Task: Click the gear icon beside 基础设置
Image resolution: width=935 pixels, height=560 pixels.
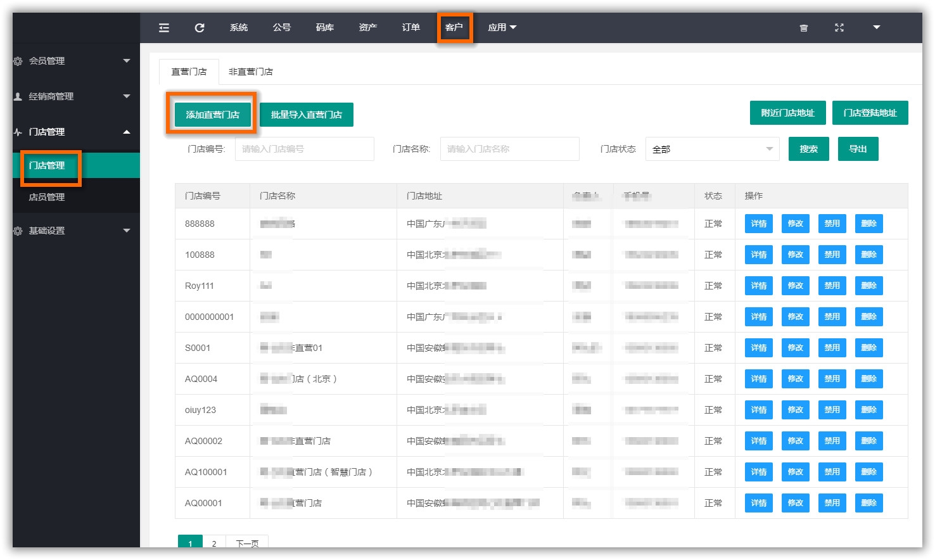Action: pyautogui.click(x=18, y=231)
